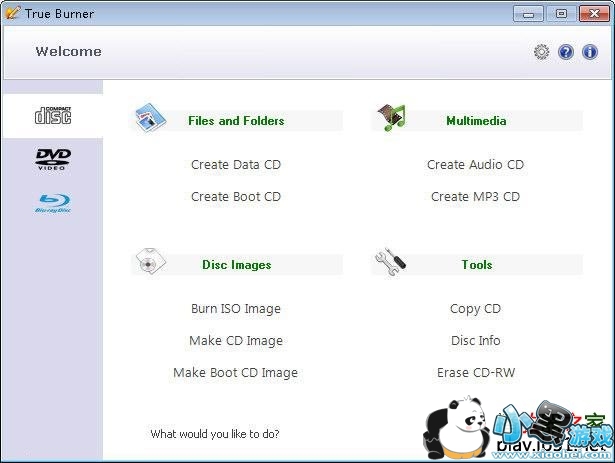Click the Files and Folders document icon
This screenshot has width=615, height=463.
point(151,118)
